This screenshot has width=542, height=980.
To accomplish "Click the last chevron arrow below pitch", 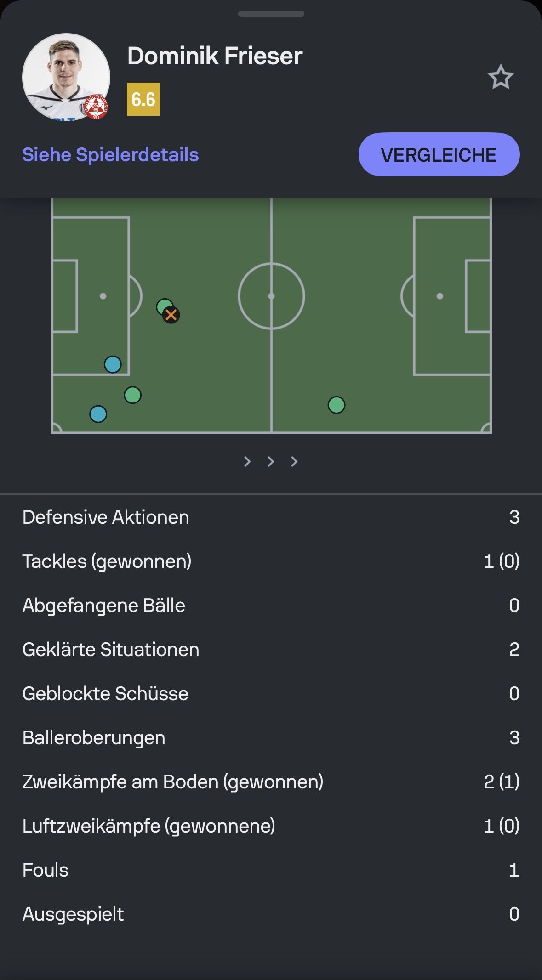I will (x=294, y=461).
